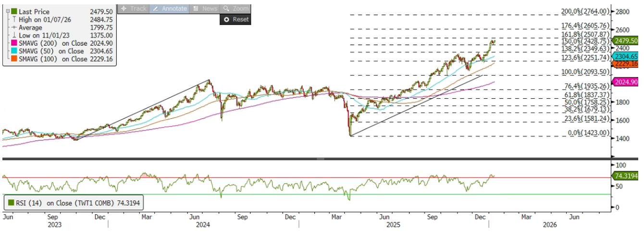Click the Average marker icon in legend
The height and width of the screenshot is (234, 644).
tap(13, 27)
